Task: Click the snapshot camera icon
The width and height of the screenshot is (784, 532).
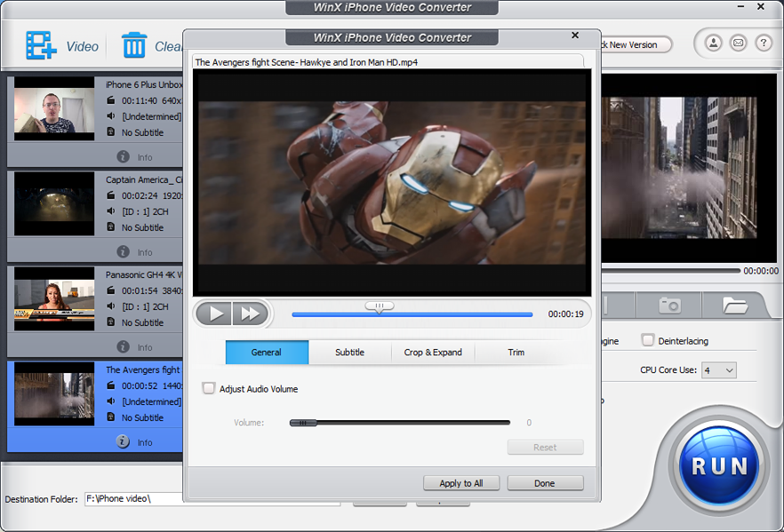Action: (669, 305)
